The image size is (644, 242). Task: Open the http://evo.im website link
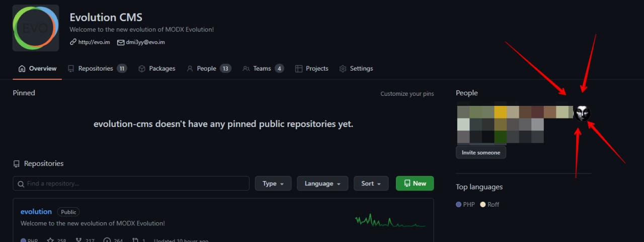pyautogui.click(x=90, y=42)
